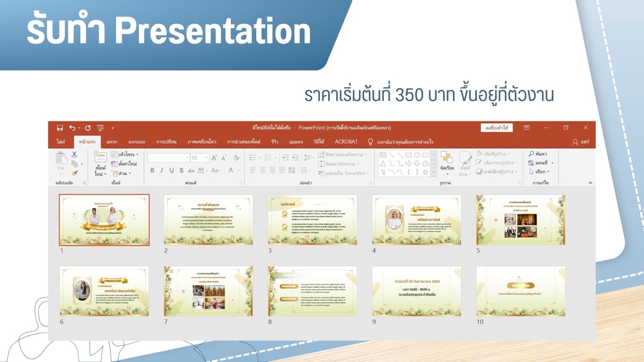Click the Paste clipboard icon
Image resolution: width=644 pixels, height=362 pixels.
61,158
